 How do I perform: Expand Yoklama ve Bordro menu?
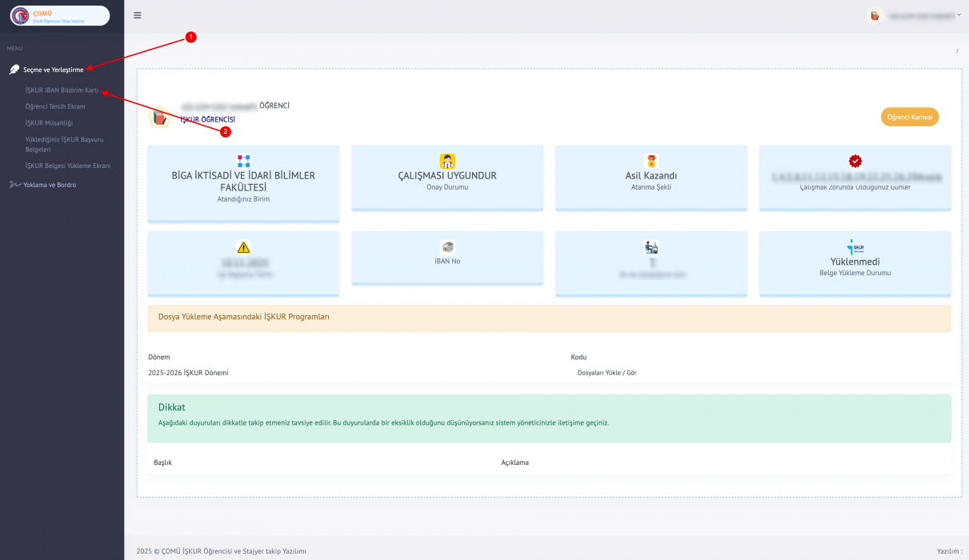50,185
